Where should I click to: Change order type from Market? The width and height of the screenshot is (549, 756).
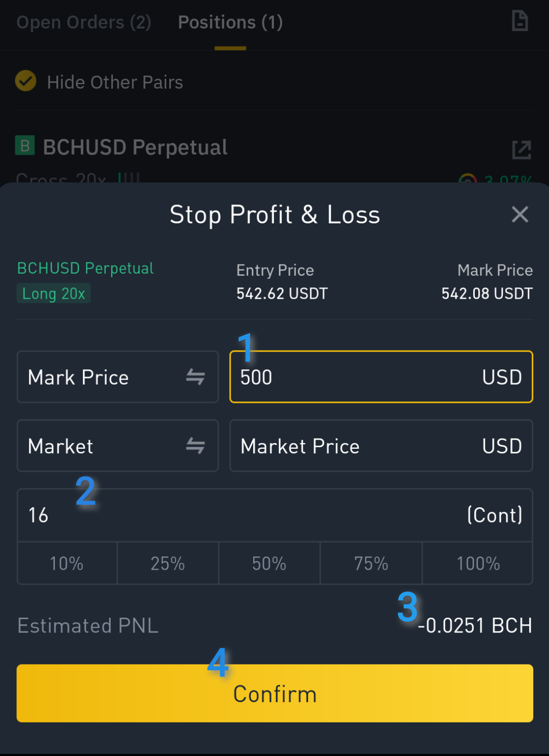point(118,446)
